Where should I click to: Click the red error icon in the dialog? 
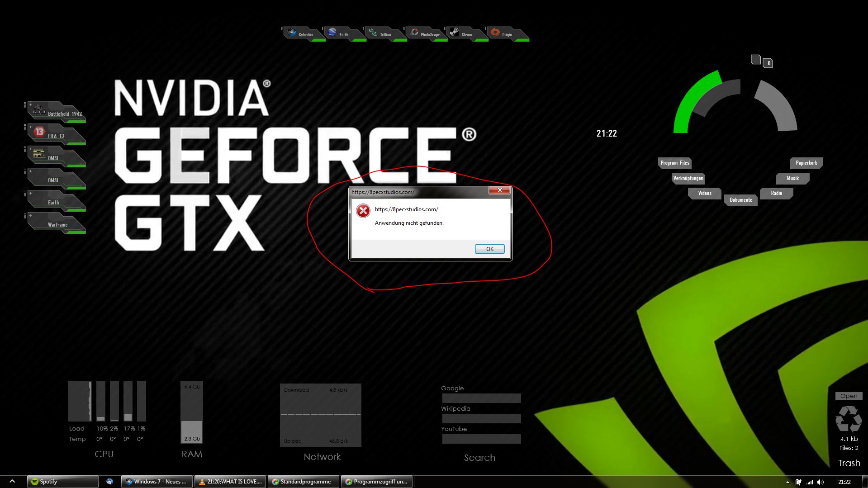(x=363, y=211)
